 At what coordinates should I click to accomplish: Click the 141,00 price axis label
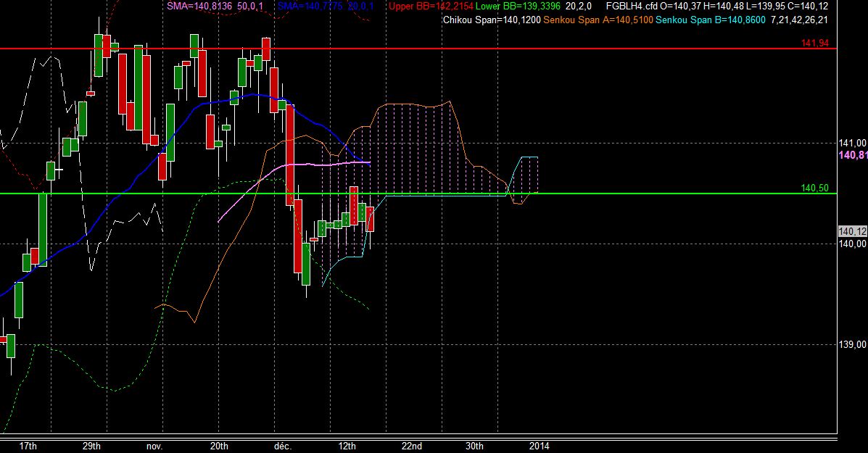tap(853, 144)
